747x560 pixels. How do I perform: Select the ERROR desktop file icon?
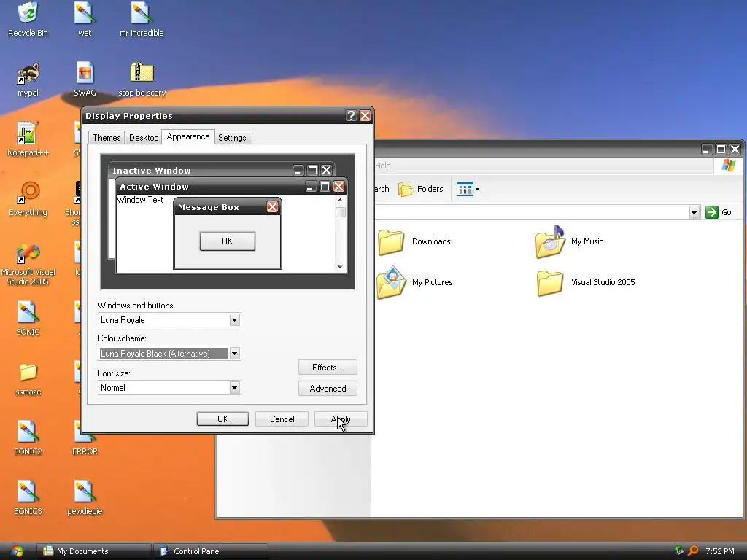click(85, 438)
